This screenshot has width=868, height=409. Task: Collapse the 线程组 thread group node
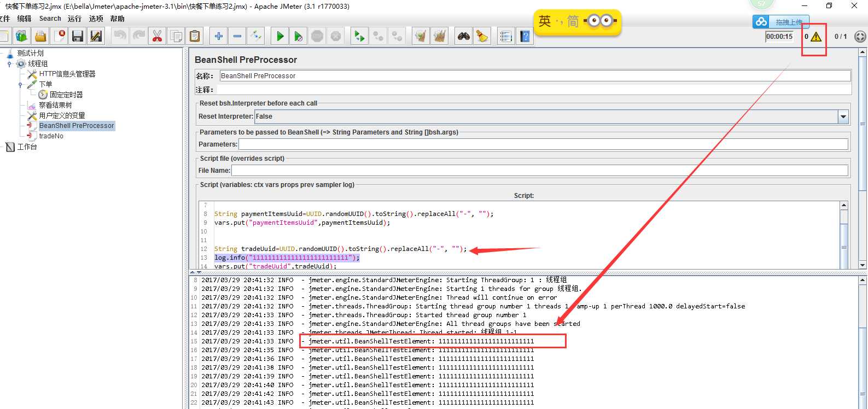pyautogui.click(x=9, y=64)
